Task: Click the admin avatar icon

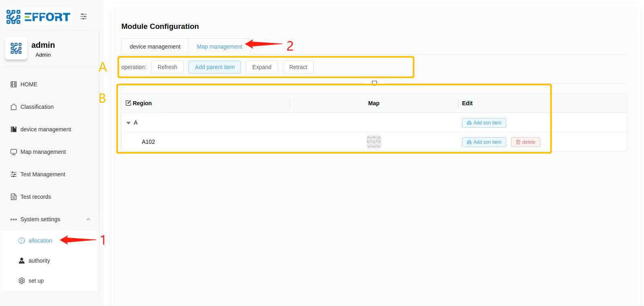Action: pyautogui.click(x=16, y=48)
